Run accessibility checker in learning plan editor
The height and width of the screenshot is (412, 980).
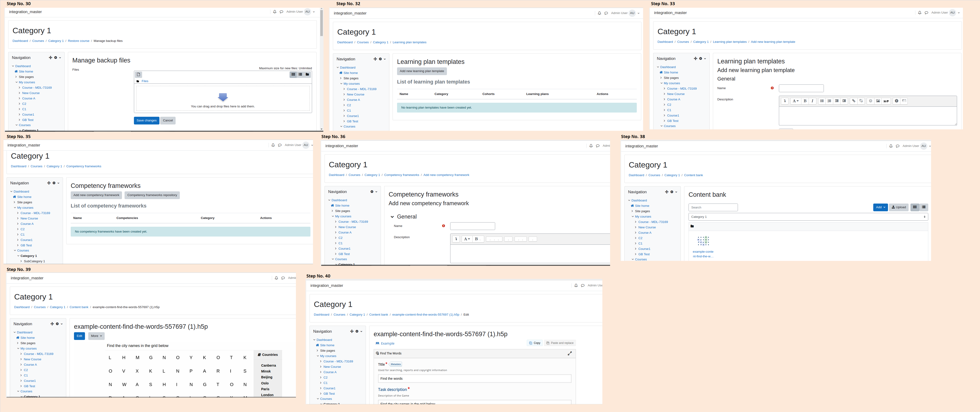(x=897, y=101)
